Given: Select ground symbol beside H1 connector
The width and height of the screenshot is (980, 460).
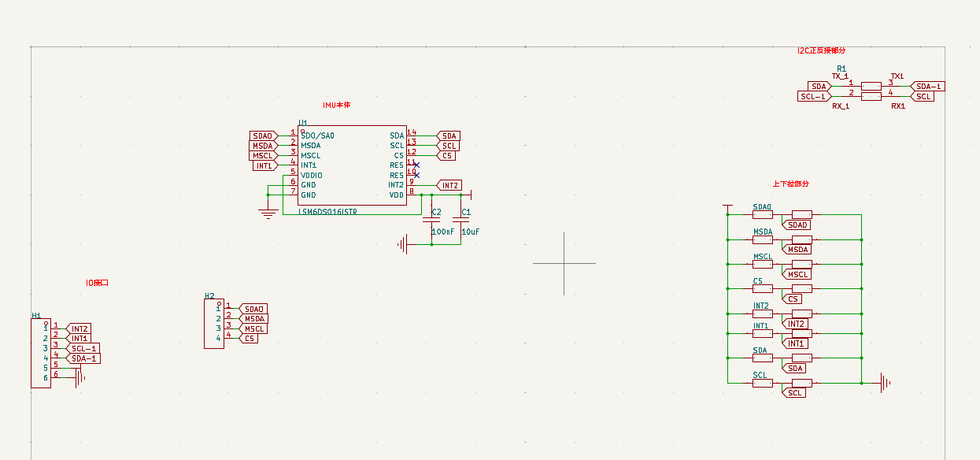Looking at the screenshot, I should click(x=80, y=377).
